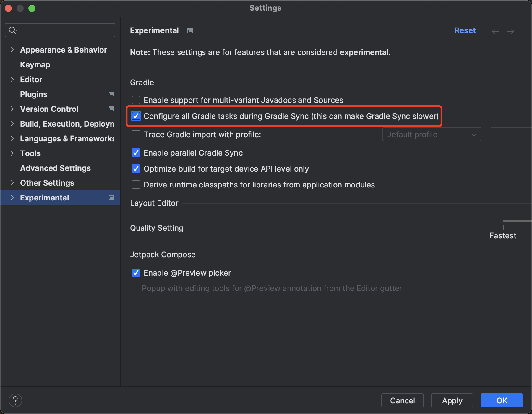Uncheck Enable parallel Gradle Sync

click(136, 153)
